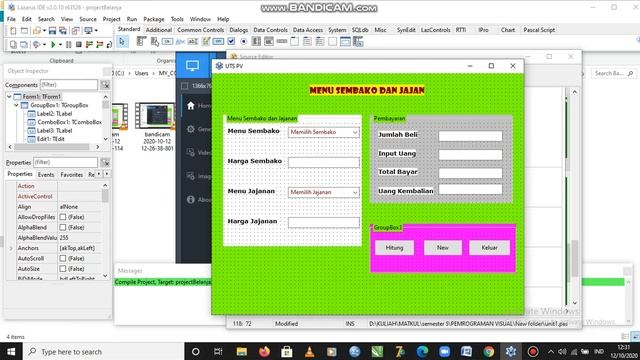Toggle AutoSize checkbox
Image resolution: width=640 pixels, height=360 pixels.
pyautogui.click(x=63, y=269)
